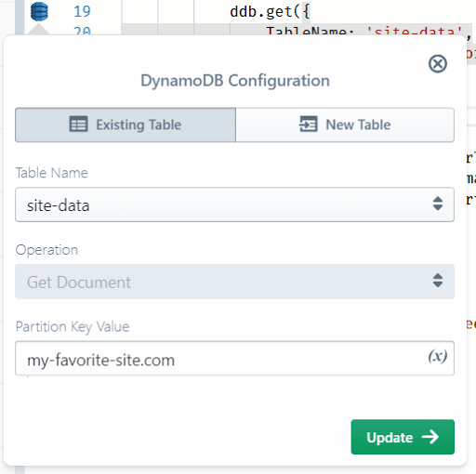
Task: Open the Operation dropdown showing Get Document
Action: [x=234, y=282]
